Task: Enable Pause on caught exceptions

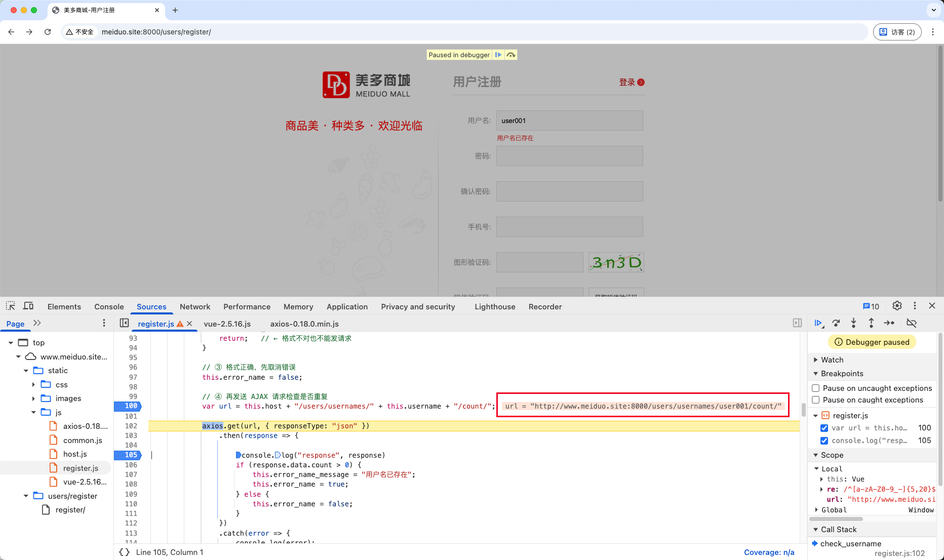Action: tap(816, 400)
